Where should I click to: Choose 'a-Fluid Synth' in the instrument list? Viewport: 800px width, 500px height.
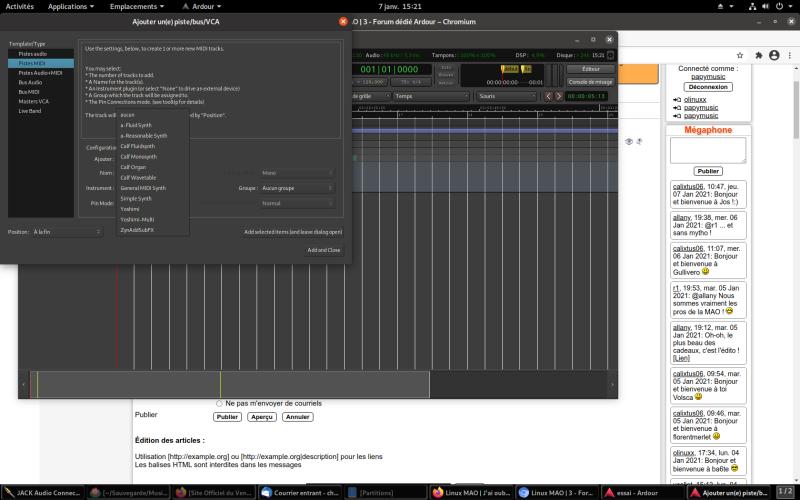[x=153, y=125]
